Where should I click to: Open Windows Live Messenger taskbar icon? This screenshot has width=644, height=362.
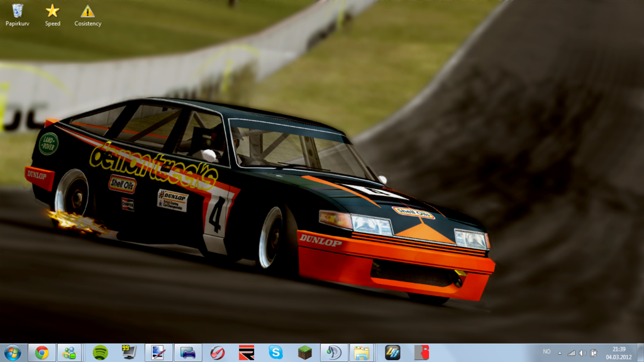(x=69, y=353)
